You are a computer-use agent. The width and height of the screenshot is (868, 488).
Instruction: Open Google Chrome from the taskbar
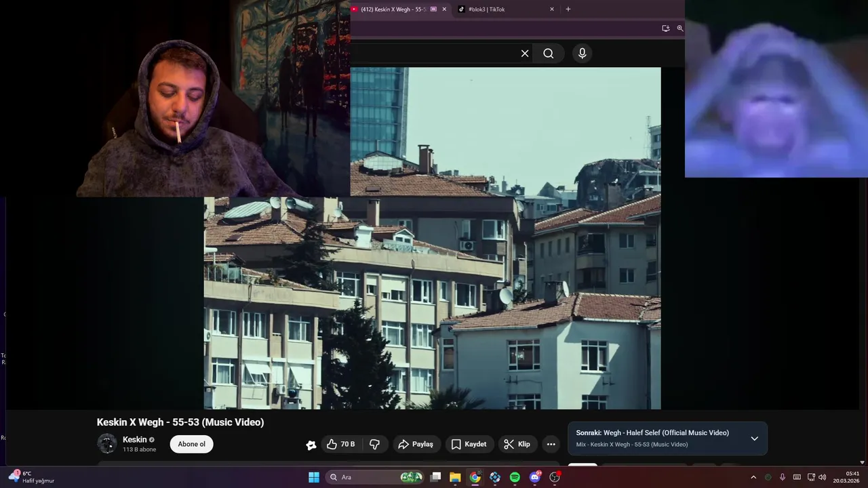point(475,477)
